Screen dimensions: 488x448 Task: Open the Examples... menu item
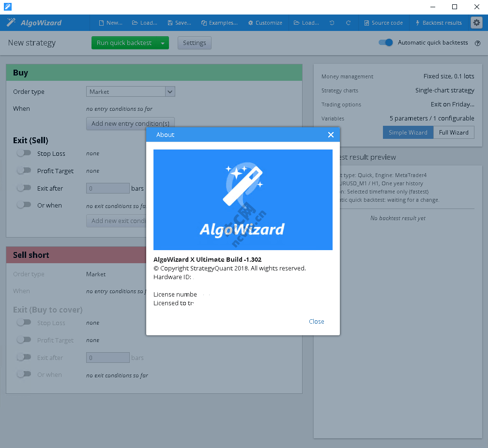(219, 23)
